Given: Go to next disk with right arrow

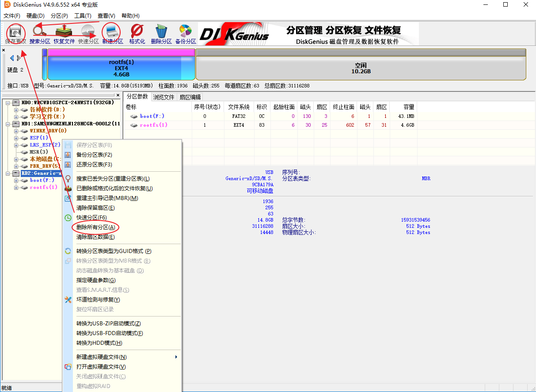Looking at the screenshot, I should point(19,58).
